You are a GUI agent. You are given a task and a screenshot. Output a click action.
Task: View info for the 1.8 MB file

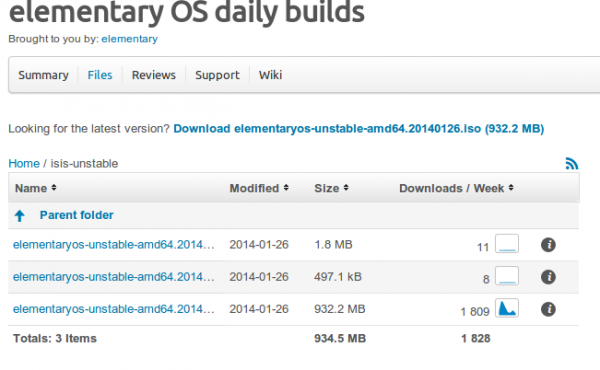pos(548,244)
